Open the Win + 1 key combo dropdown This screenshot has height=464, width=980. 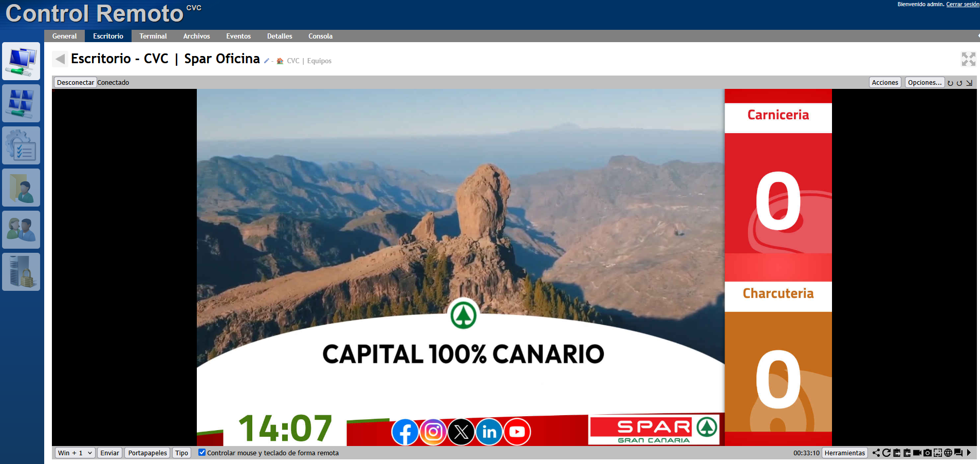click(x=75, y=453)
